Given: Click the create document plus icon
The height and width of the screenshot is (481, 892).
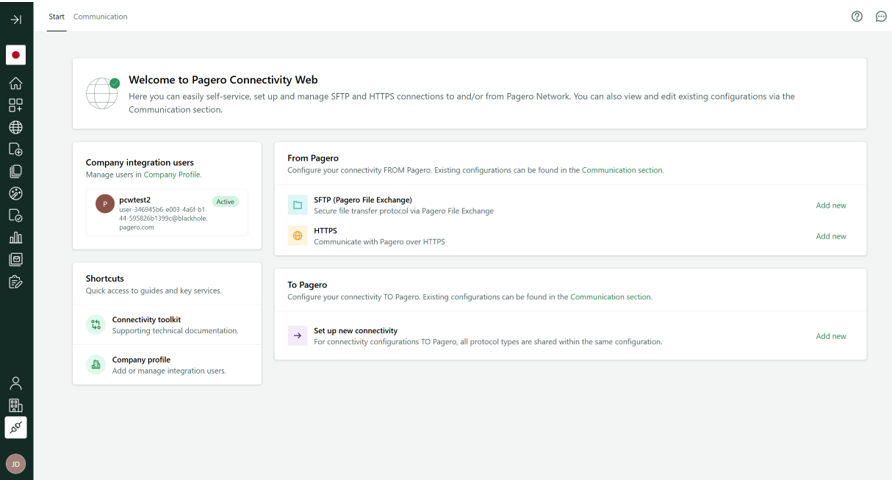Looking at the screenshot, I should pyautogui.click(x=16, y=150).
